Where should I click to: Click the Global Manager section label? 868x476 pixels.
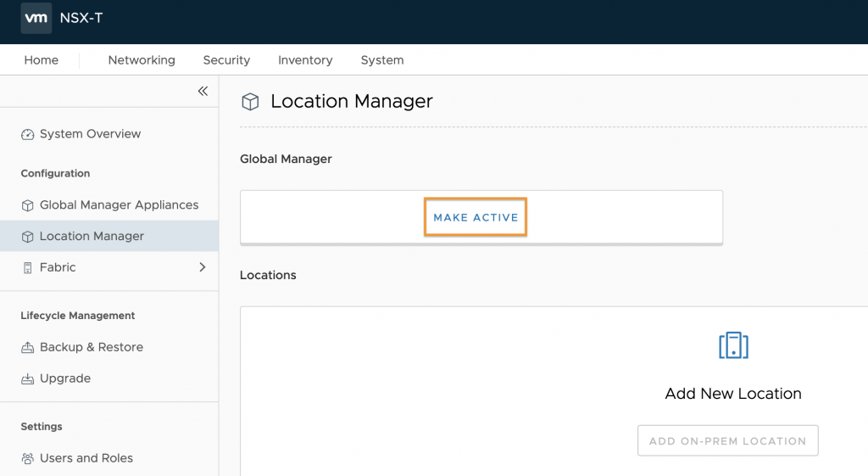point(286,159)
